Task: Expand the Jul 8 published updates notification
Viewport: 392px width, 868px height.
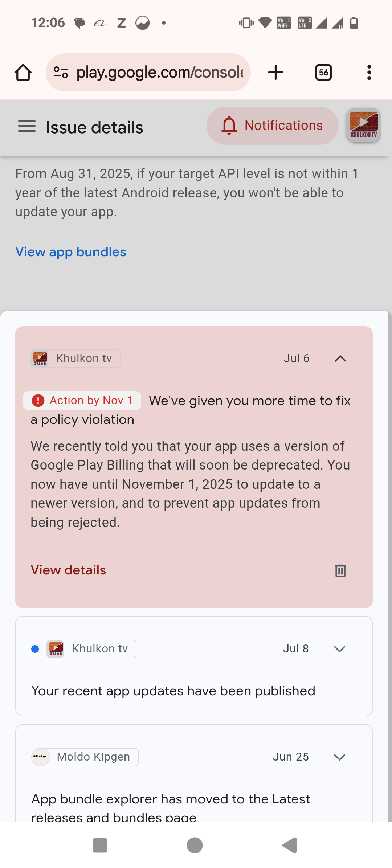Action: point(339,649)
